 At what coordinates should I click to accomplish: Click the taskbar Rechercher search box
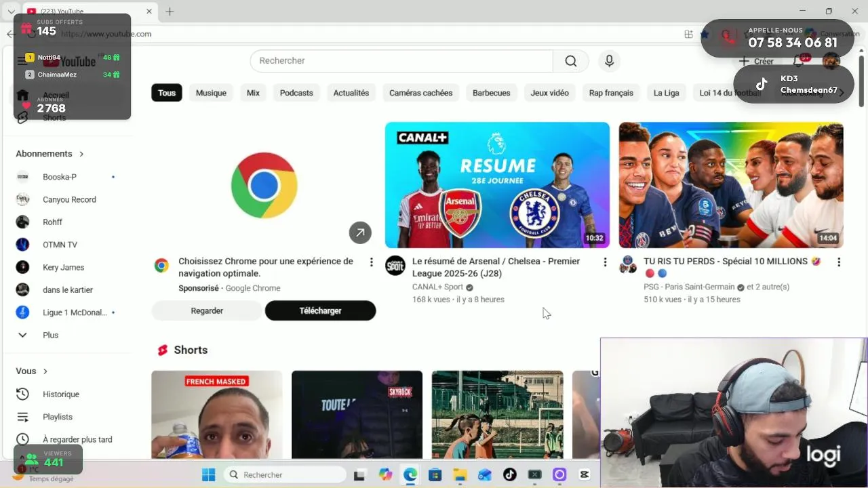click(x=285, y=475)
